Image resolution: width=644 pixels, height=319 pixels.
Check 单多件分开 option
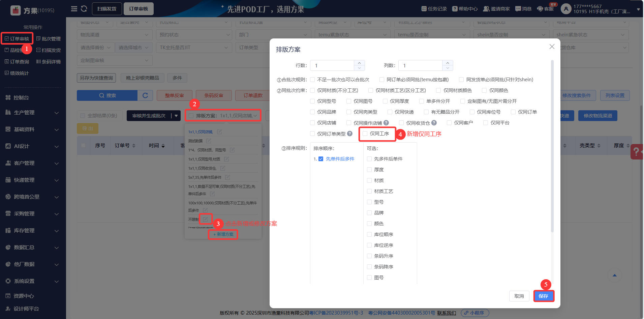pos(422,101)
